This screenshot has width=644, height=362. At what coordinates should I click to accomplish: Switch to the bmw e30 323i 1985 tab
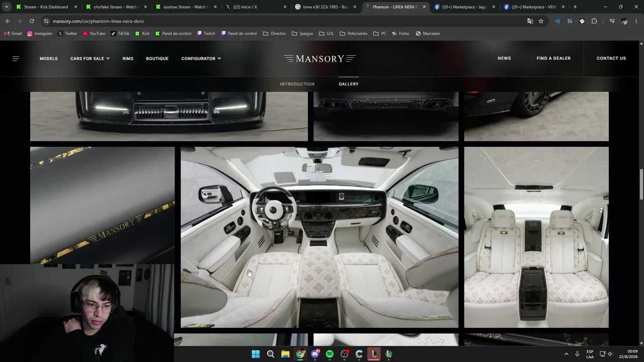[325, 7]
